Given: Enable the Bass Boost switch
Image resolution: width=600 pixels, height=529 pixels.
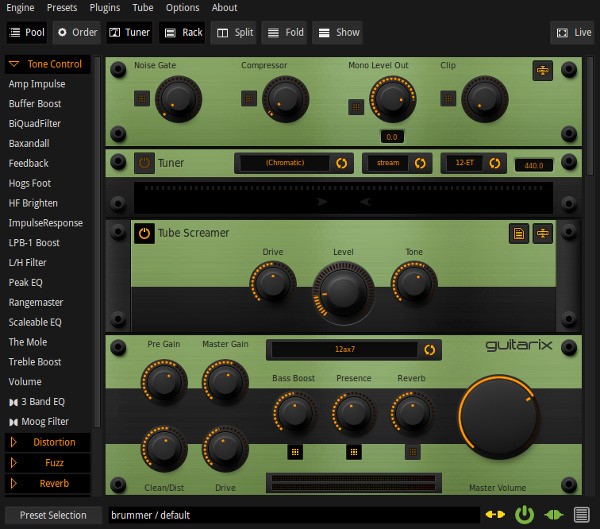Looking at the screenshot, I should pos(294,452).
